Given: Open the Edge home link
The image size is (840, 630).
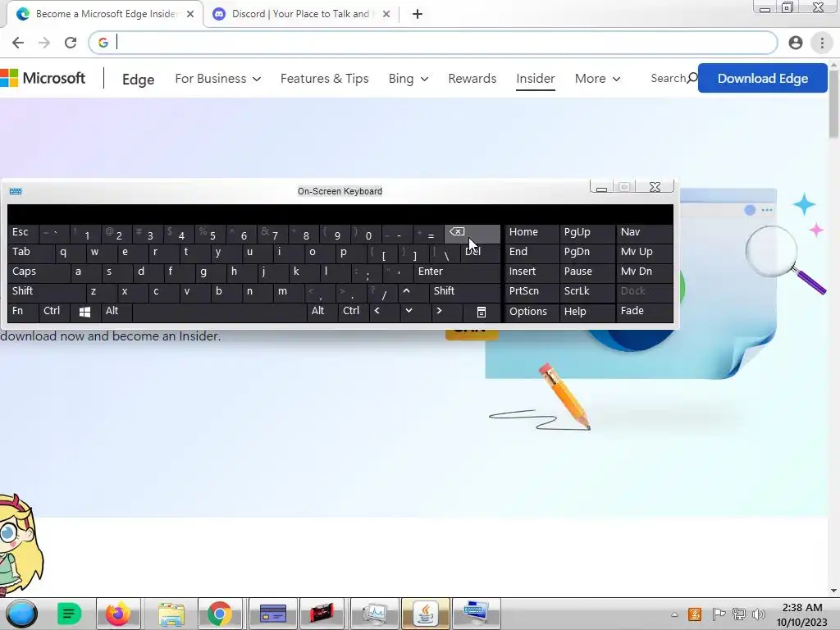Looking at the screenshot, I should [138, 80].
